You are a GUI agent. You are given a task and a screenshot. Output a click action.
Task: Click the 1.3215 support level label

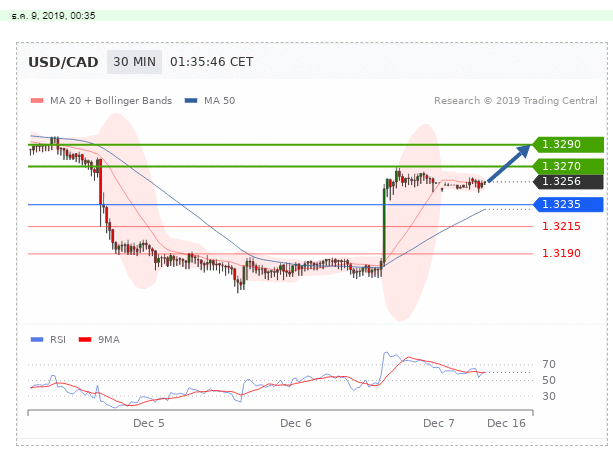click(x=561, y=226)
